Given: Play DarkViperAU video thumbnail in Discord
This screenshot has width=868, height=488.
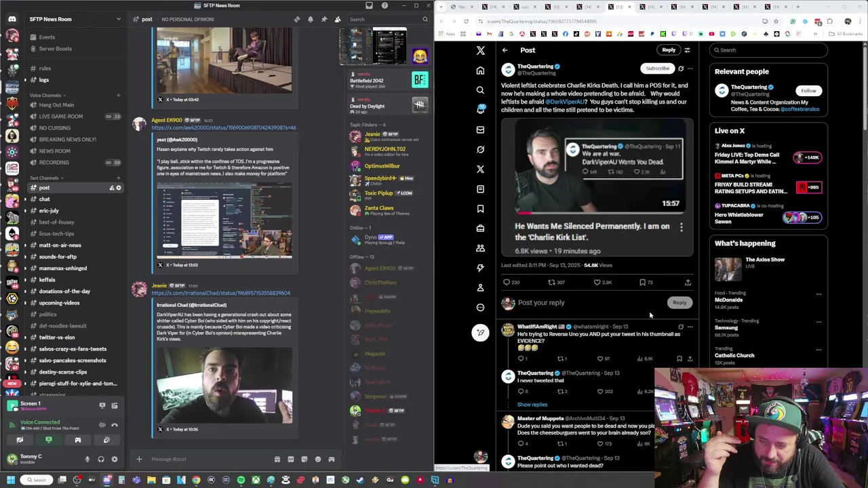Looking at the screenshot, I should [224, 386].
